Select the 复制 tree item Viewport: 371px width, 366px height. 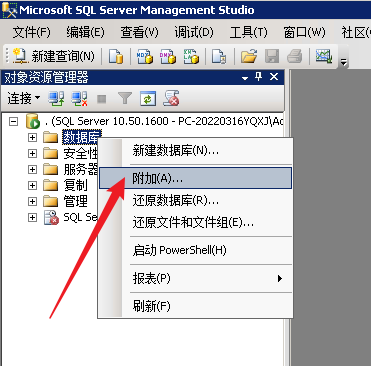pos(76,185)
